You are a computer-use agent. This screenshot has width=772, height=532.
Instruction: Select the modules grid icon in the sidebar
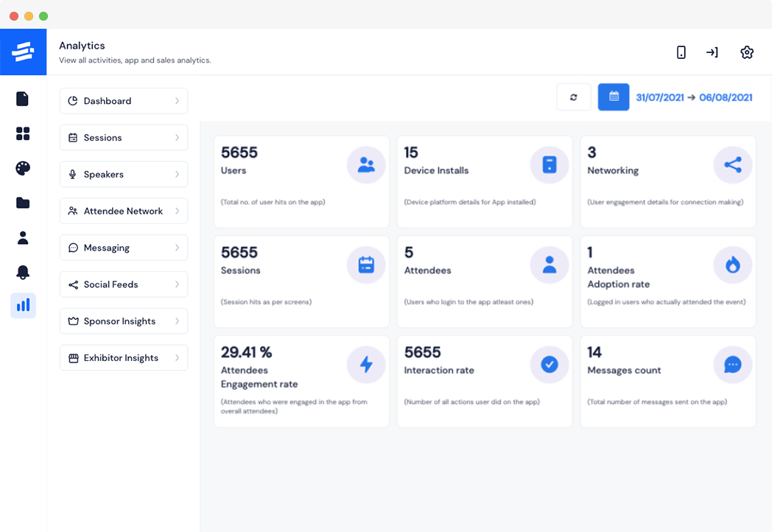[23, 133]
